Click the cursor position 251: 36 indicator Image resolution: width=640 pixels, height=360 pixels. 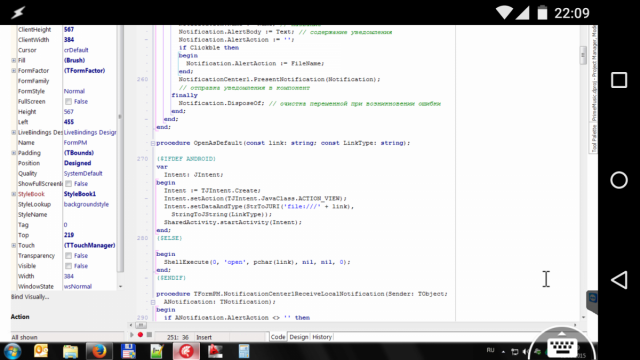(178, 337)
